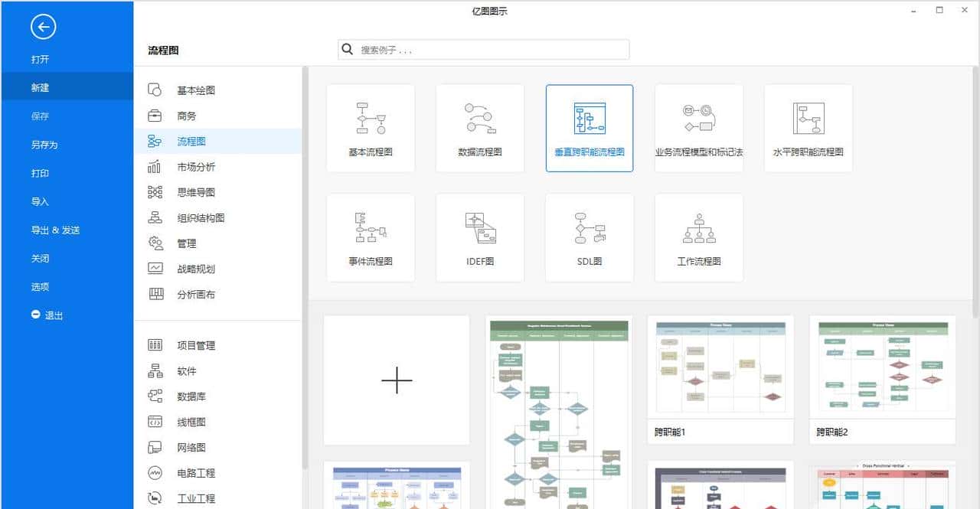The height and width of the screenshot is (509, 980).
Task: Select the IDEF图 template
Action: coord(479,237)
